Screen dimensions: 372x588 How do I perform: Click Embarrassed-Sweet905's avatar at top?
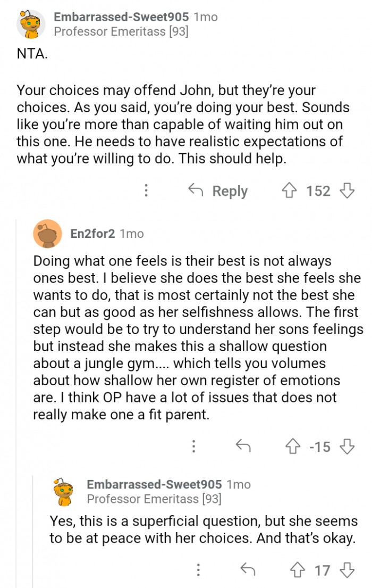[31, 24]
